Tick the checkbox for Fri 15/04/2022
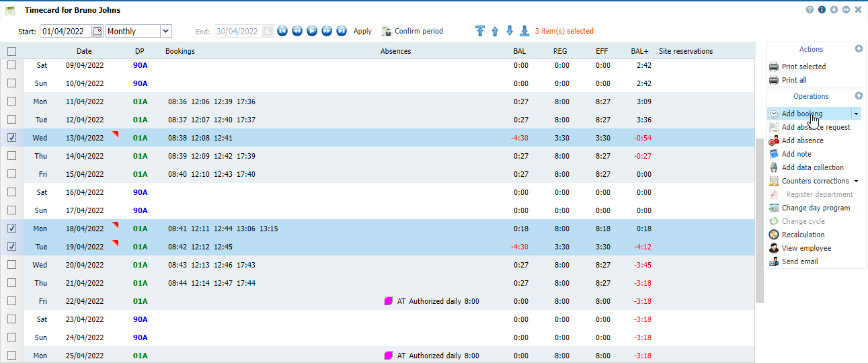This screenshot has width=868, height=363. (11, 174)
